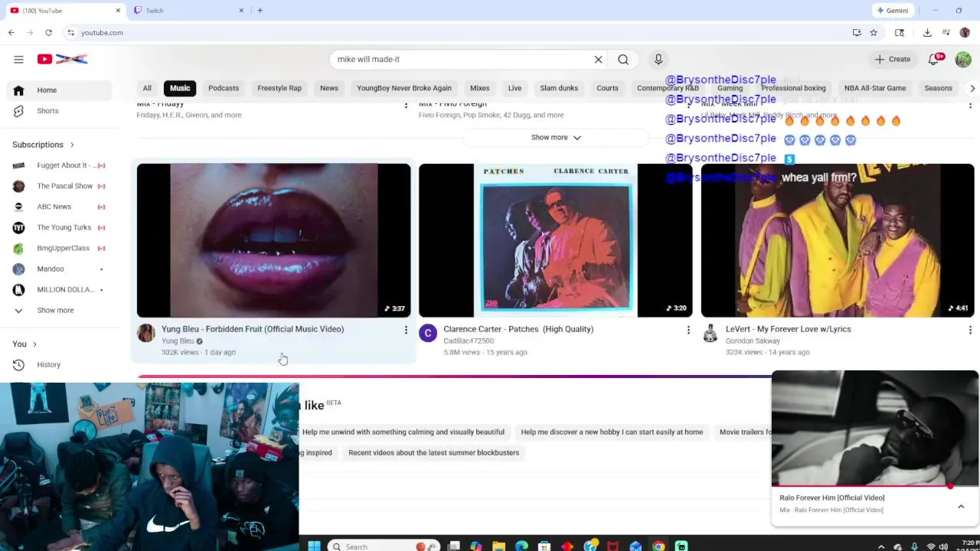This screenshot has width=980, height=551.
Task: Click the latest summer blockbusters prompt chip
Action: pyautogui.click(x=433, y=453)
